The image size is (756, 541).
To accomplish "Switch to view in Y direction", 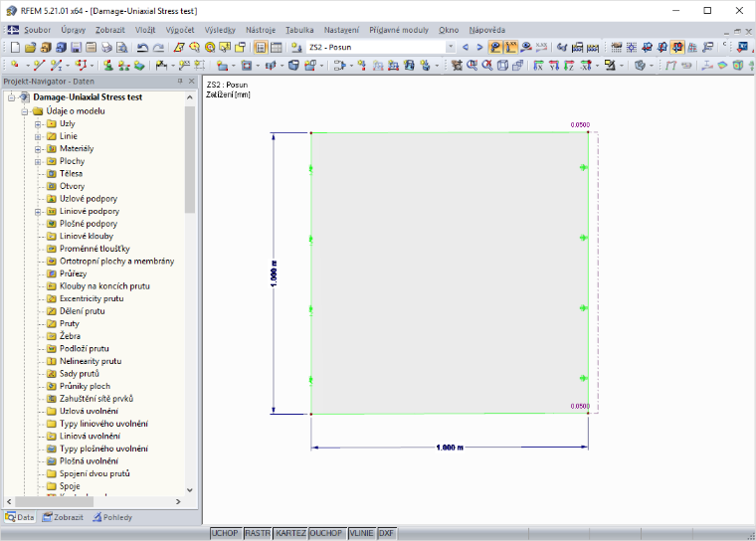I will (x=554, y=65).
